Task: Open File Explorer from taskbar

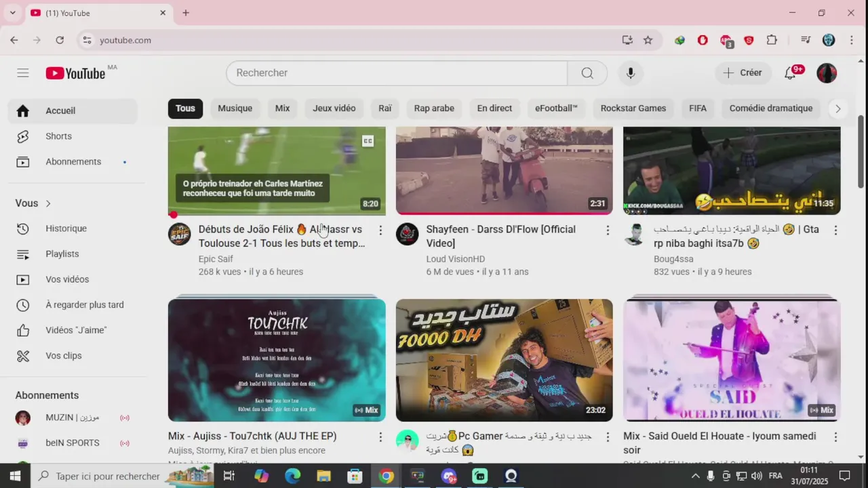Action: (x=323, y=476)
